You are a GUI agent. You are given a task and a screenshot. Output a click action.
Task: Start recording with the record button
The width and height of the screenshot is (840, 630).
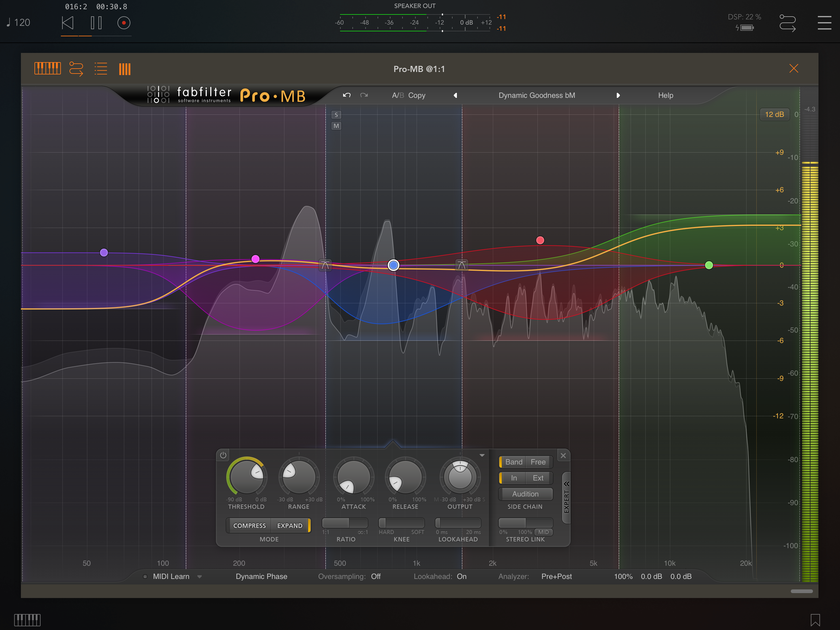click(x=124, y=23)
